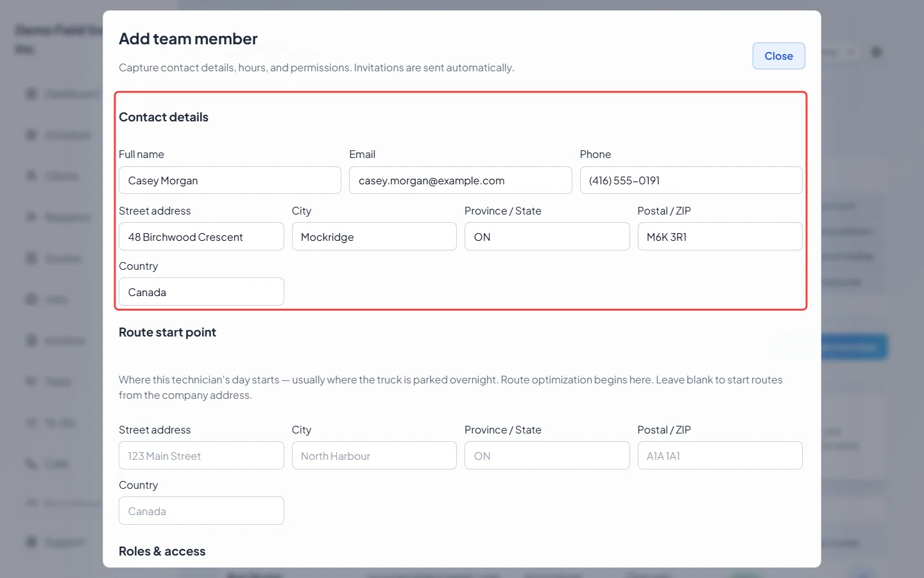Focus the Contact details Province / State field
Screen dimensions: 924x578
(x=547, y=237)
